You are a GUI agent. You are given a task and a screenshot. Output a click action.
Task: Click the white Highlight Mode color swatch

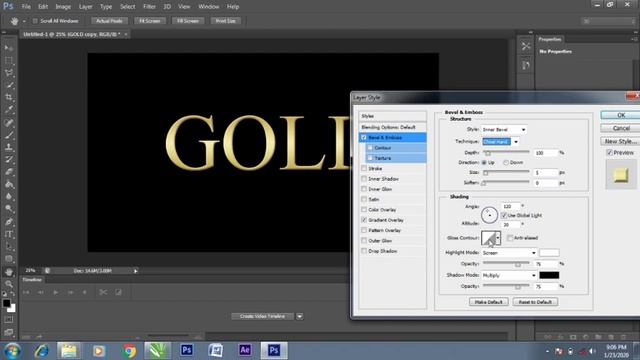(x=549, y=253)
